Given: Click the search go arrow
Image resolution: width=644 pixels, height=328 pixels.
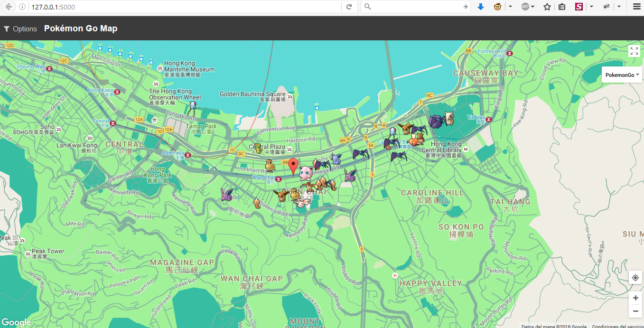Looking at the screenshot, I should 466,7.
